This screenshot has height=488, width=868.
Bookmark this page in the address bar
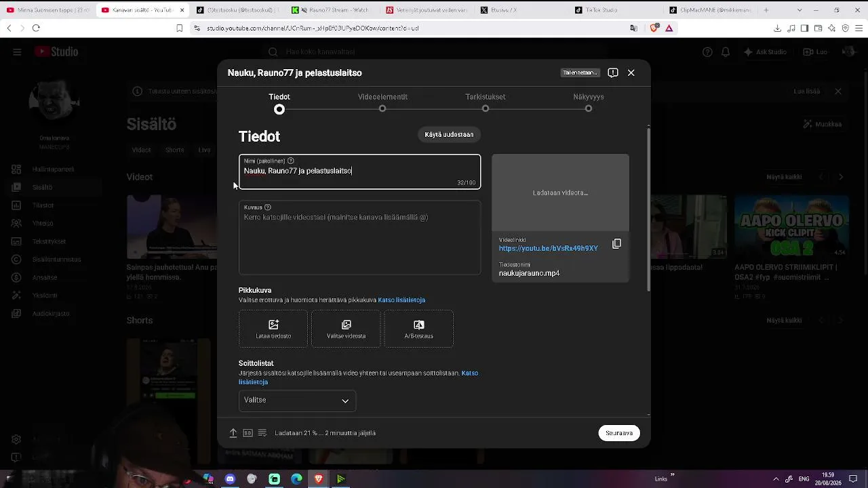pos(180,28)
